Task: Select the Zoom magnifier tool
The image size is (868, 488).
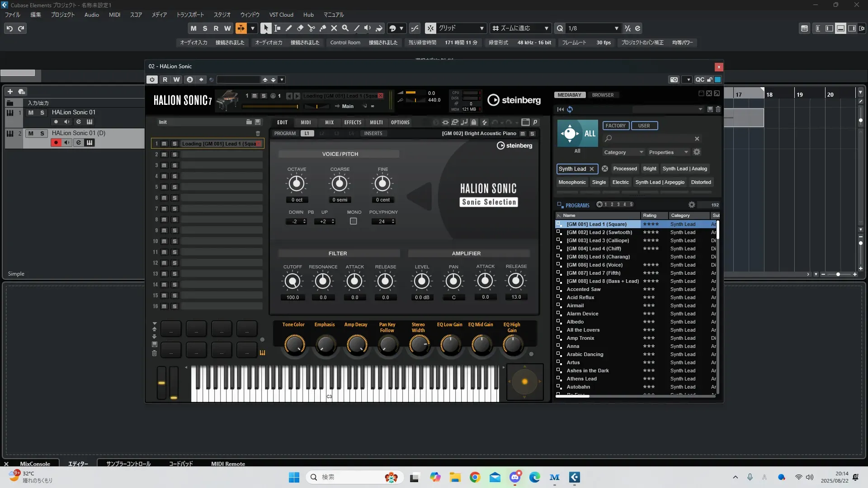Action: pos(345,28)
